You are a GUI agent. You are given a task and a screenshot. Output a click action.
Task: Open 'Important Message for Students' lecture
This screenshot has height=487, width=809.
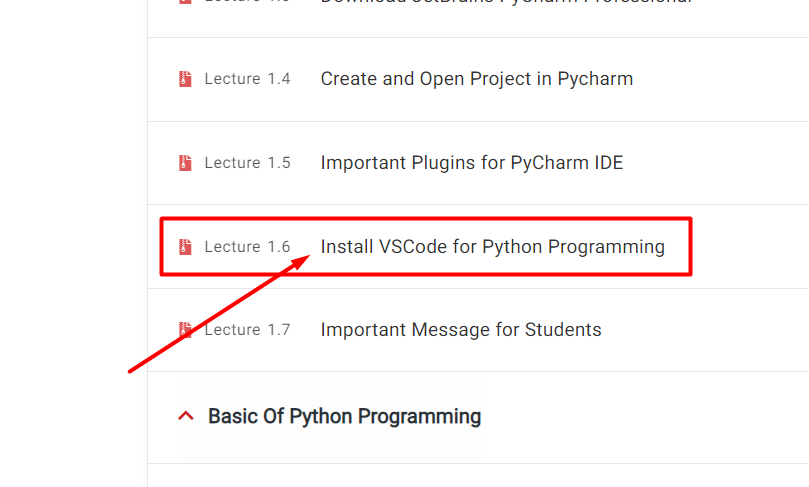461,330
